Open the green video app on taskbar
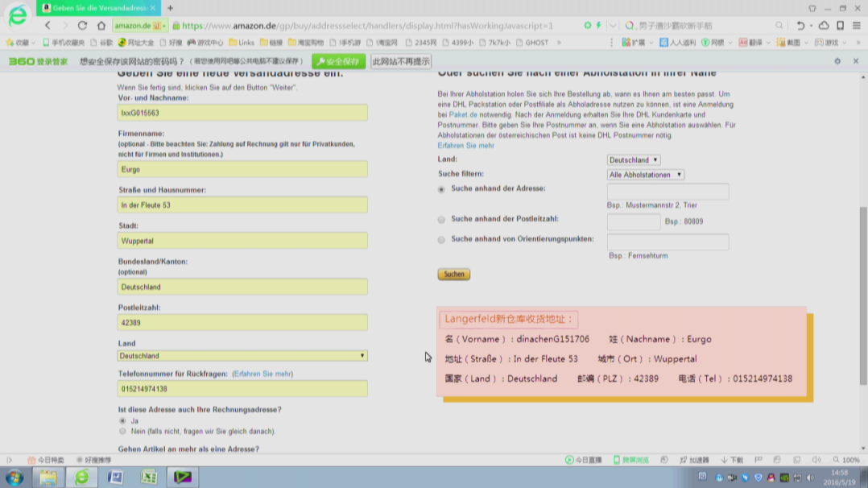The image size is (868, 488). [x=182, y=477]
